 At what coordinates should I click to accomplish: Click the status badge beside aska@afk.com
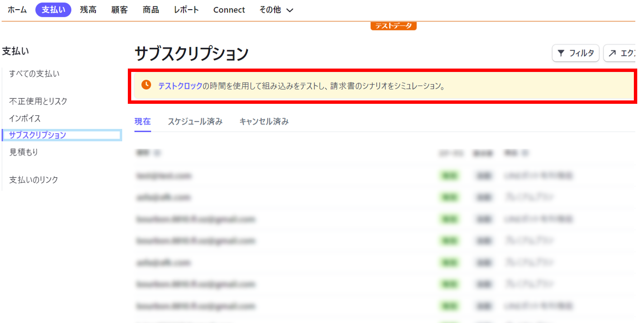pos(449,197)
